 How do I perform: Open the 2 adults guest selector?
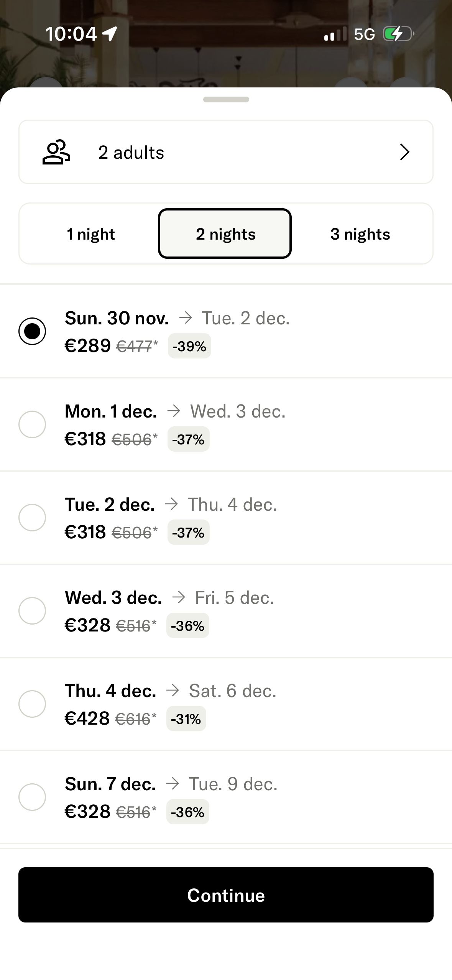[x=226, y=152]
